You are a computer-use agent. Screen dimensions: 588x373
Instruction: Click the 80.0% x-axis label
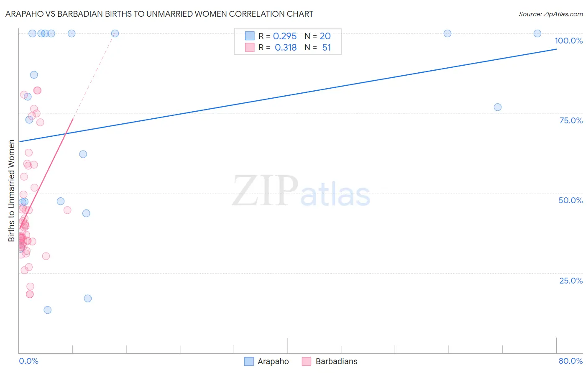[x=570, y=361]
